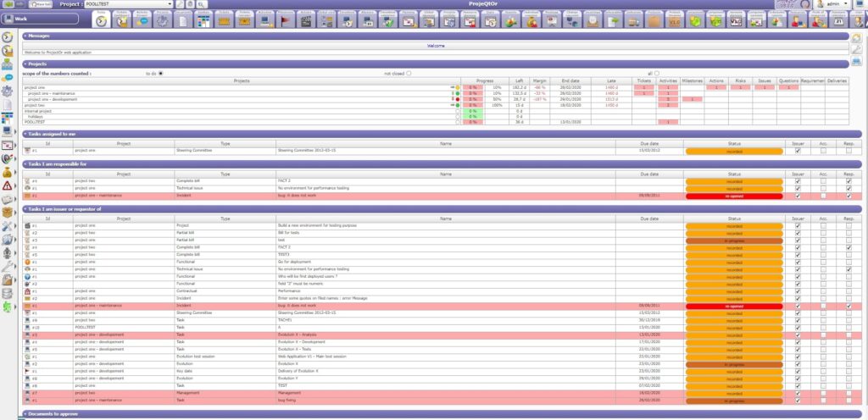Viewport: 868px width, 420px height.
Task: Collapse 'Tasks I am responsible for' section
Action: [x=25, y=164]
